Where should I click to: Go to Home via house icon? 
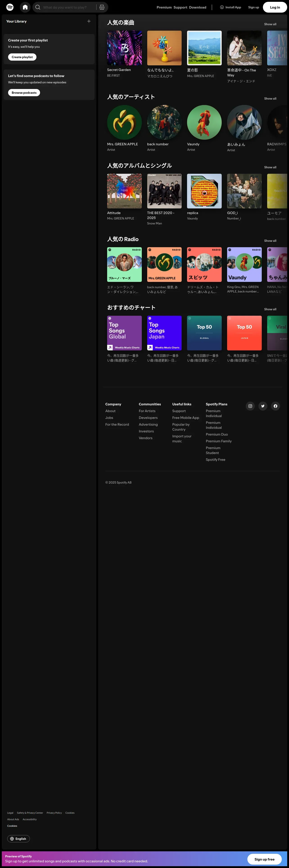[x=25, y=7]
